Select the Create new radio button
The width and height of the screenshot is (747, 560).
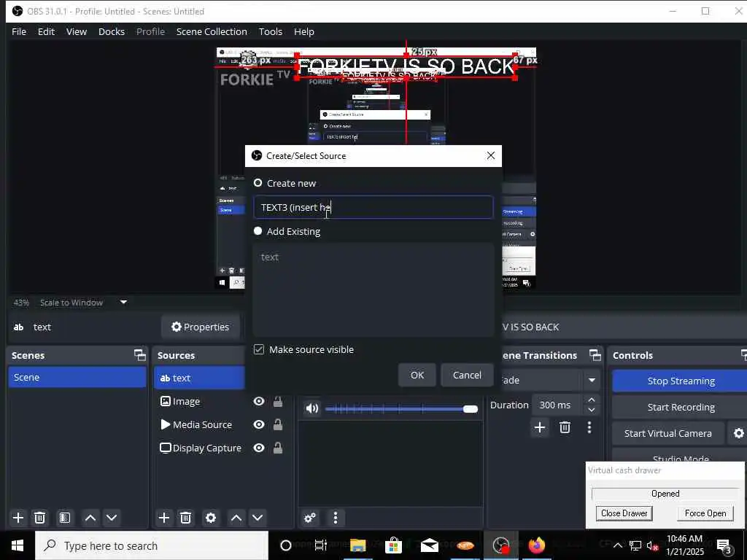click(x=258, y=183)
